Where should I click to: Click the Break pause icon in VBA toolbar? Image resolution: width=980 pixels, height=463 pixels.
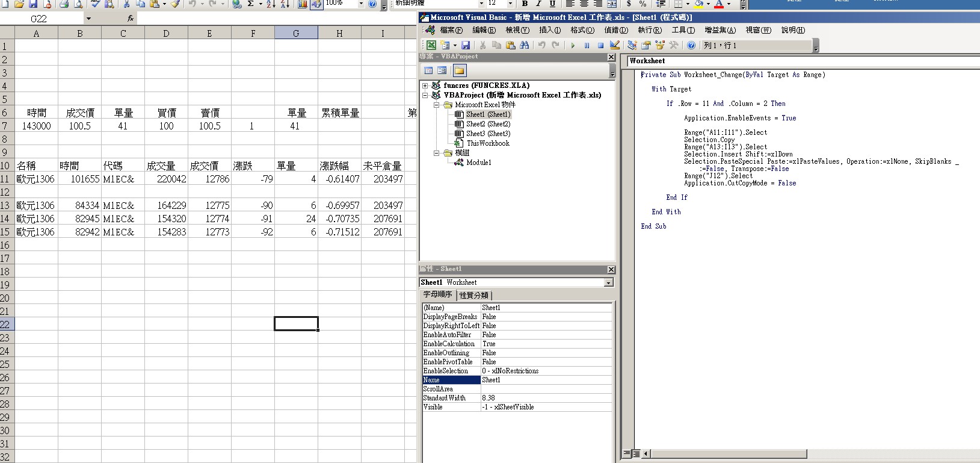(x=587, y=45)
